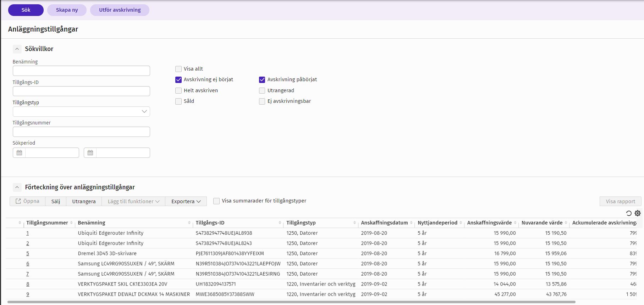644x305 pixels.
Task: Focus the Tillgångsnummer input field
Action: (x=81, y=132)
